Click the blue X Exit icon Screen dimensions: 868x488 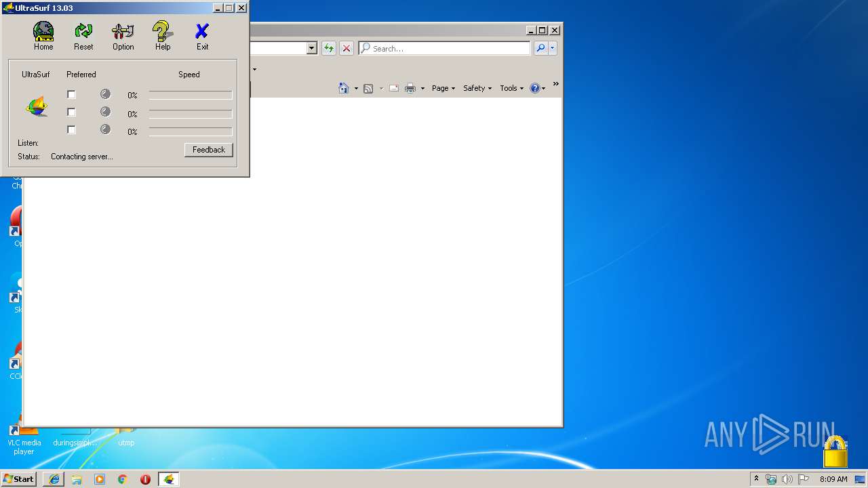pos(202,36)
